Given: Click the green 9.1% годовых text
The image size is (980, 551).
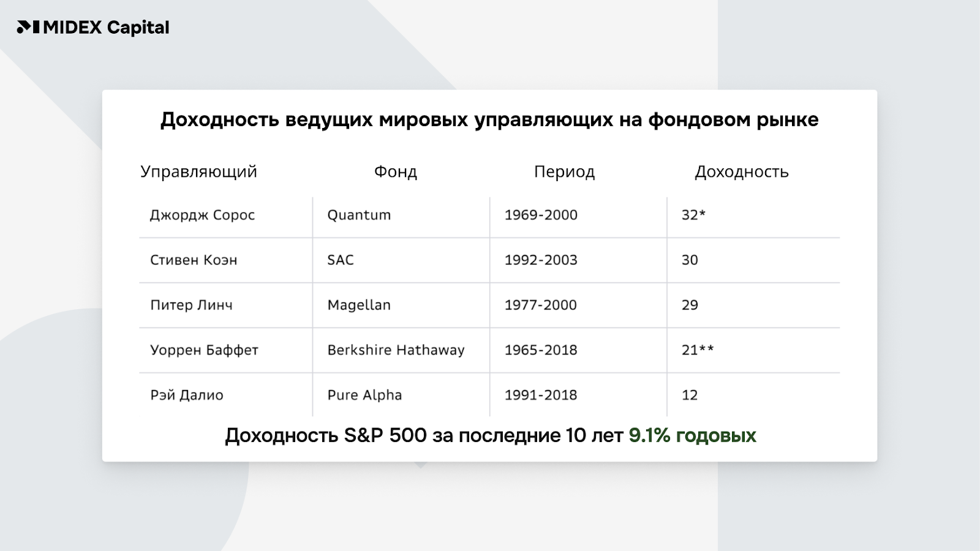Looking at the screenshot, I should (692, 435).
